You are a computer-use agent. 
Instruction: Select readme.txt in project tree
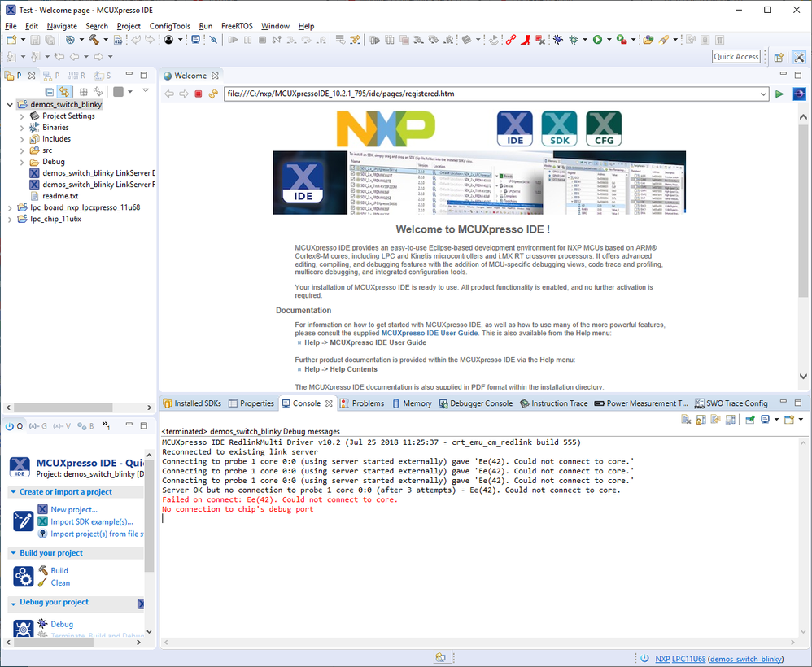(60, 196)
